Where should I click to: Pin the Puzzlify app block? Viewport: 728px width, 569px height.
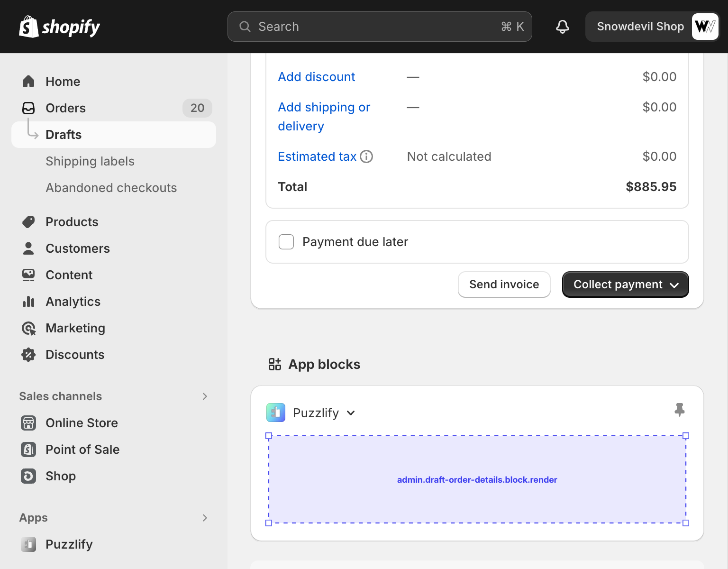pyautogui.click(x=679, y=410)
